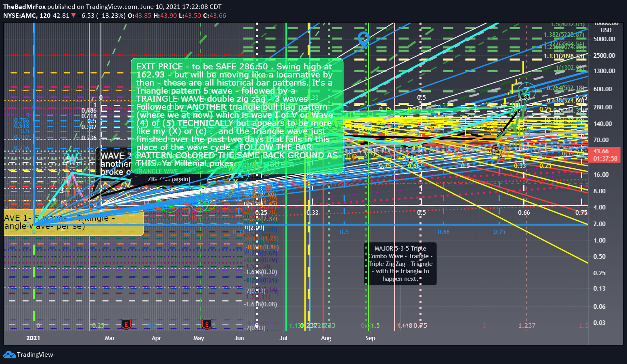Click the TradingView logo at bottom left
627x364 pixels.
tap(28, 355)
